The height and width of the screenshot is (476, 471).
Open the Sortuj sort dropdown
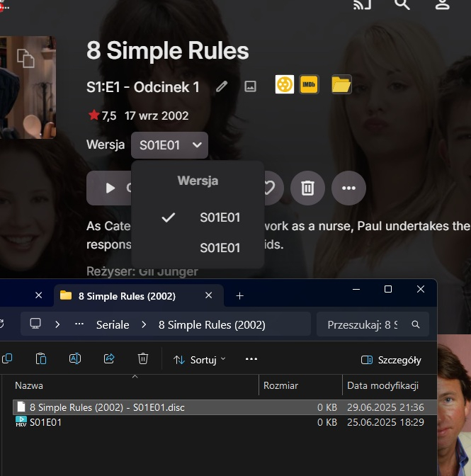tap(200, 360)
